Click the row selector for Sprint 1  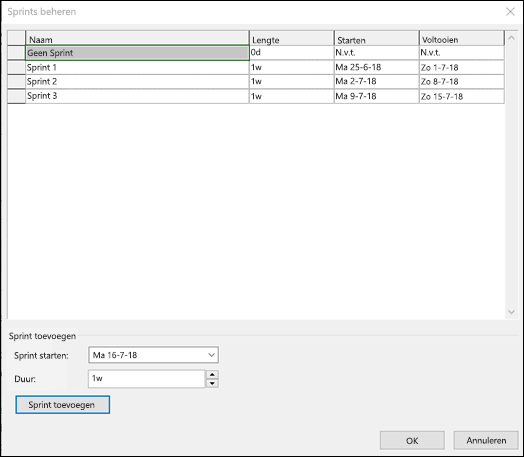coord(16,67)
